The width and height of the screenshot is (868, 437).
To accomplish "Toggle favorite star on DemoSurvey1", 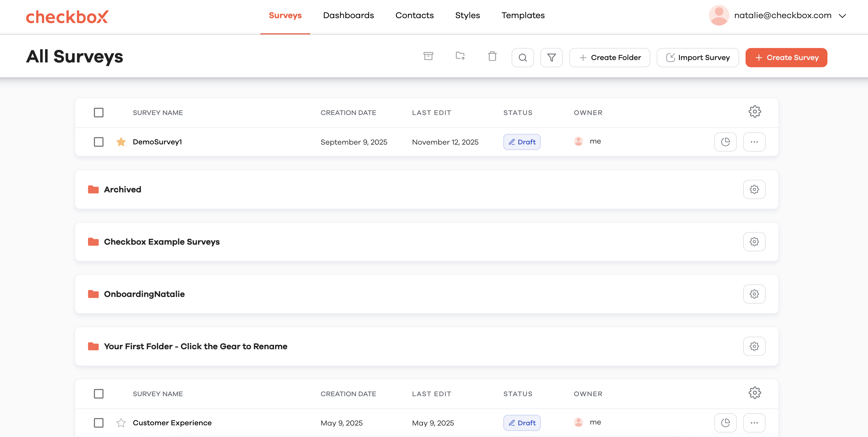I will [x=121, y=142].
